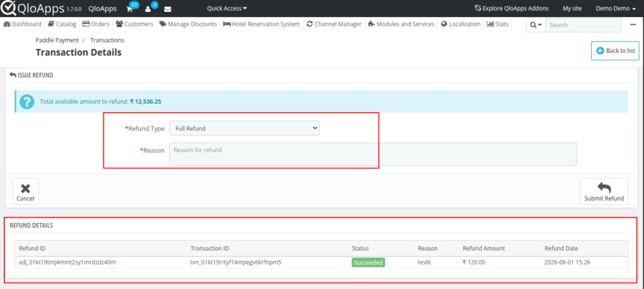This screenshot has width=644, height=289.
Task: Open the Refund Type dropdown
Action: 245,129
